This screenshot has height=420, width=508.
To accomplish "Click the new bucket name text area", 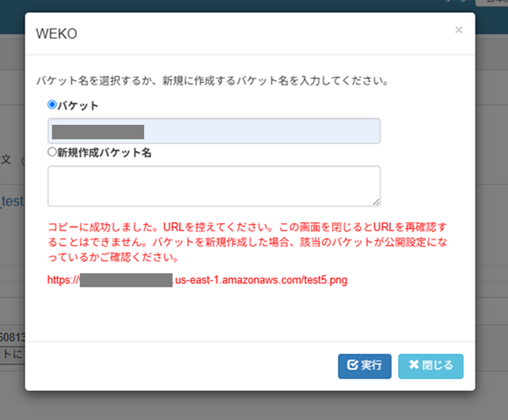I will 214,185.
